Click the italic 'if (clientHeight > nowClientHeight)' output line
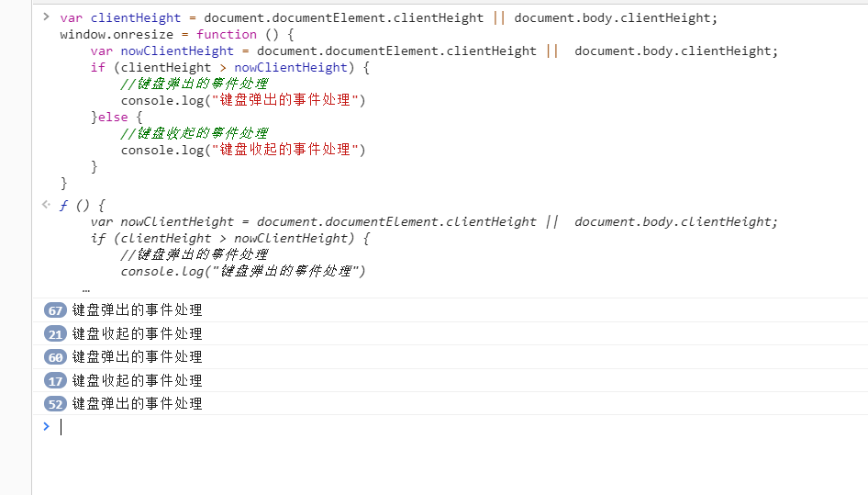Viewport: 868px width, 495px height. [230, 239]
